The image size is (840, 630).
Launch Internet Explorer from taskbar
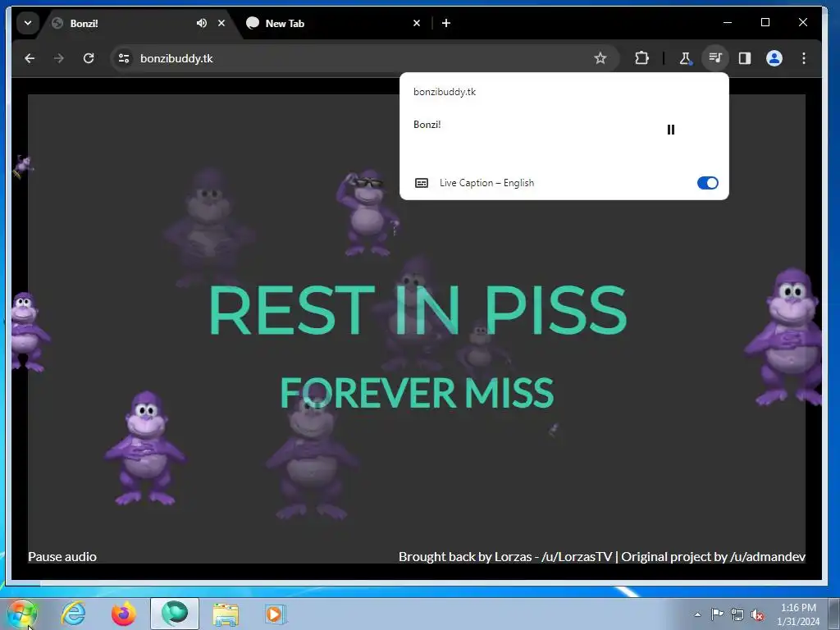click(x=74, y=614)
